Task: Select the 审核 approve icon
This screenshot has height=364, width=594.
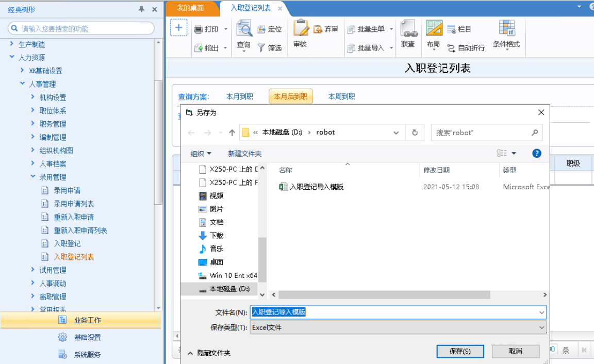Action: coord(301,34)
